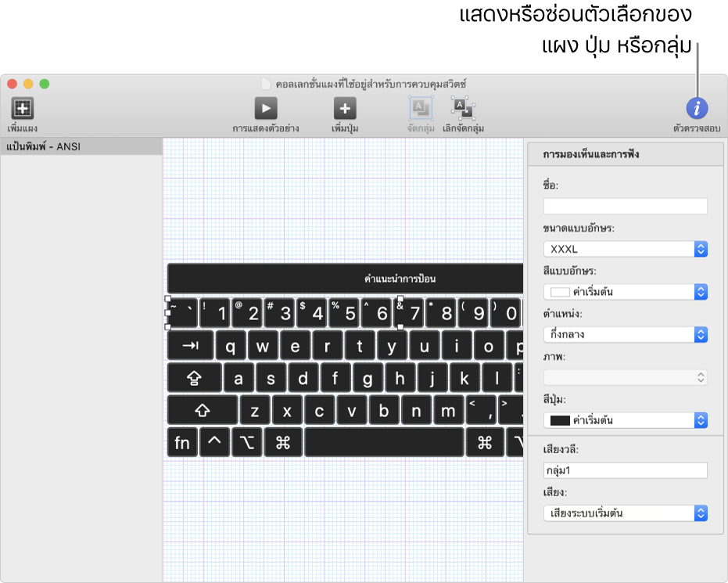The image size is (728, 583).
Task: Select the right command key on the panel
Action: [485, 443]
